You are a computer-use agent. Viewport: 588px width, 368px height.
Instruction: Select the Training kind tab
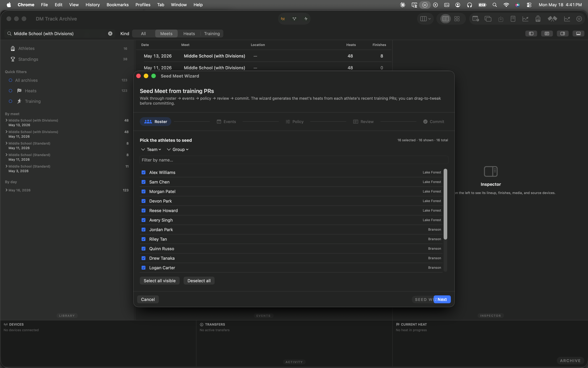[x=212, y=34]
